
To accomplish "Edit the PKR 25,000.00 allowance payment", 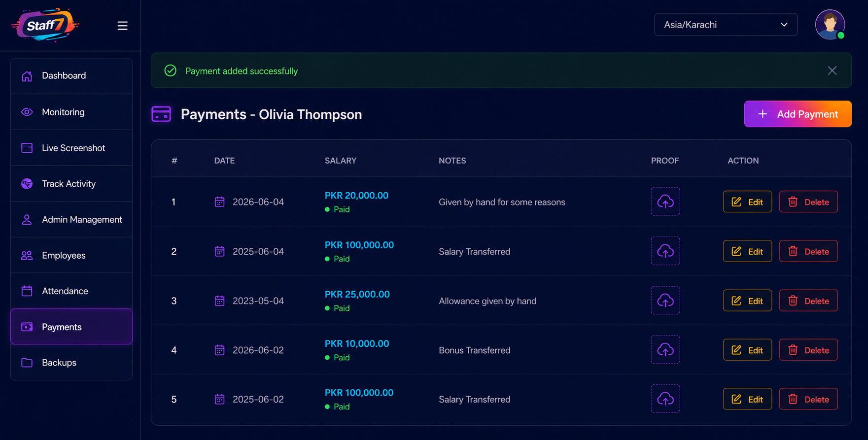I will (747, 301).
